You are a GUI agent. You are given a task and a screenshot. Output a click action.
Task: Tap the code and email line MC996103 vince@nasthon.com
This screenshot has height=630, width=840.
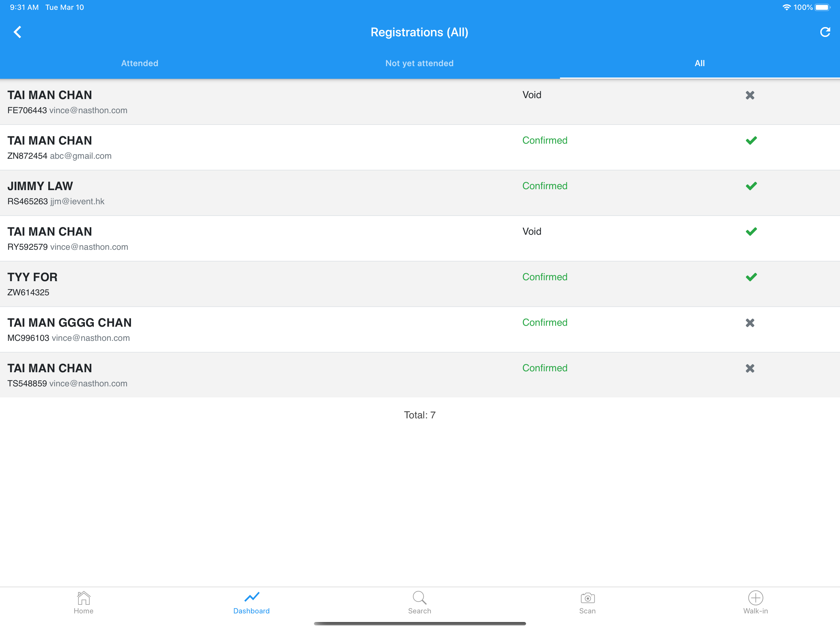(69, 338)
